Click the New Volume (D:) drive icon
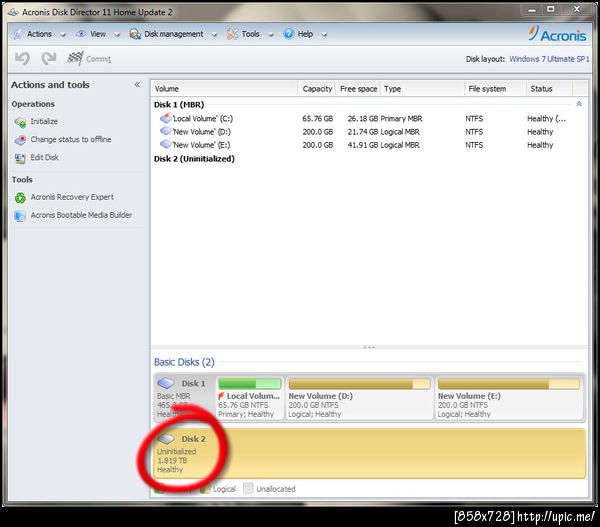The height and width of the screenshot is (527, 600). pos(166,131)
